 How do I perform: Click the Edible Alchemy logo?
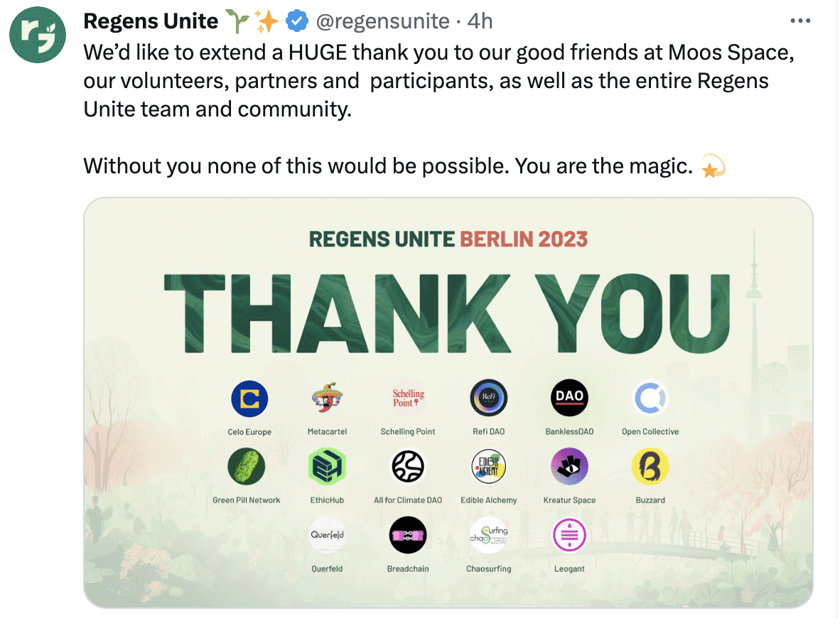(x=488, y=467)
